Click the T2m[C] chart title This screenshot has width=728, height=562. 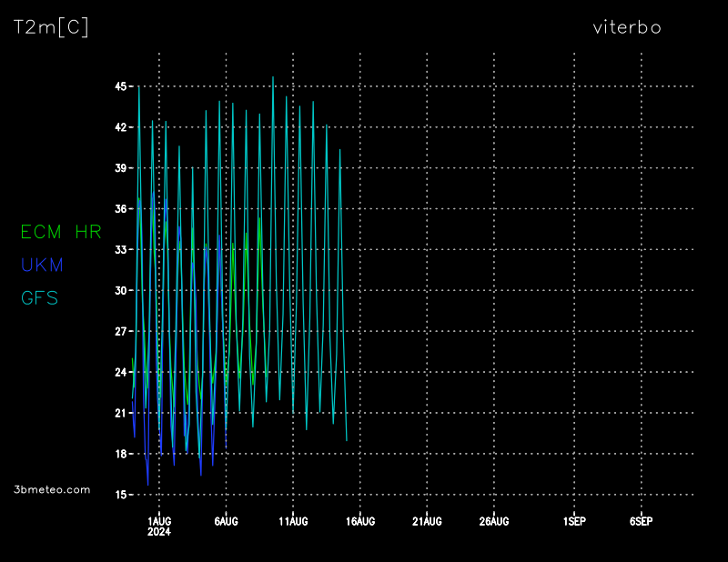51,27
